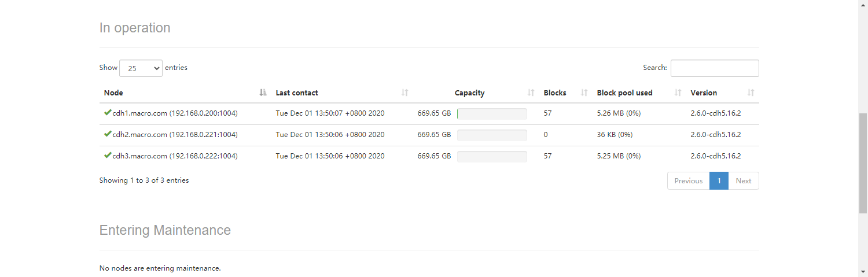Screen dimensions: 868x277
Task: Sort by Node column sort icon
Action: (263, 93)
